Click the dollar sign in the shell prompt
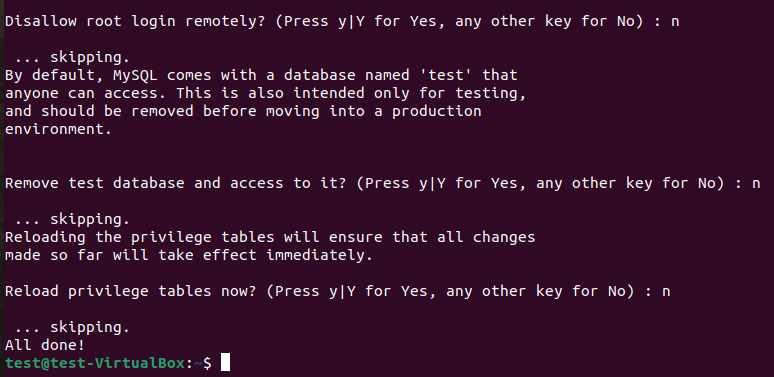The width and height of the screenshot is (774, 377). [x=207, y=363]
